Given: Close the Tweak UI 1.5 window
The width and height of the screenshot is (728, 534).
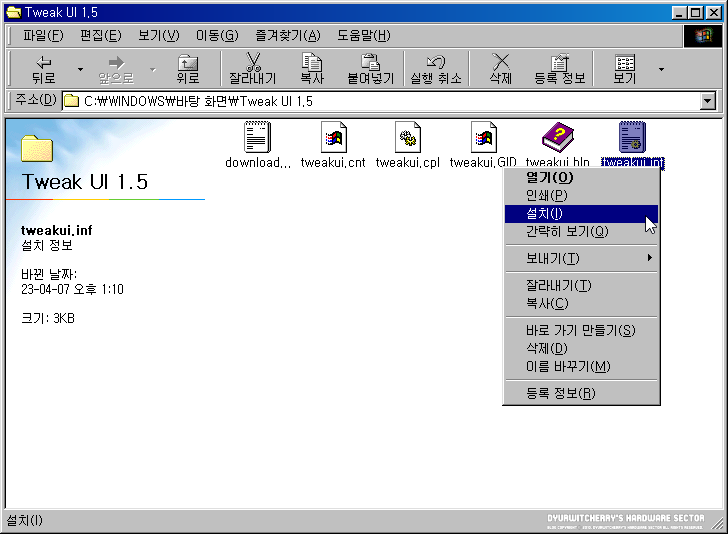Looking at the screenshot, I should point(714,13).
